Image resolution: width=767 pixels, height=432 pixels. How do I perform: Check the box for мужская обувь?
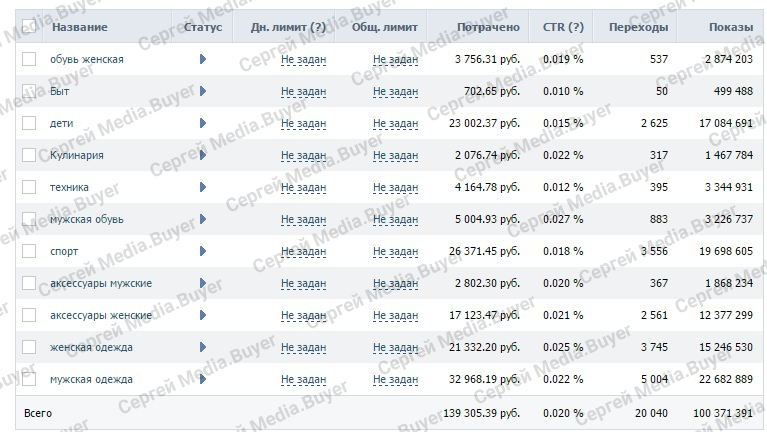(29, 219)
